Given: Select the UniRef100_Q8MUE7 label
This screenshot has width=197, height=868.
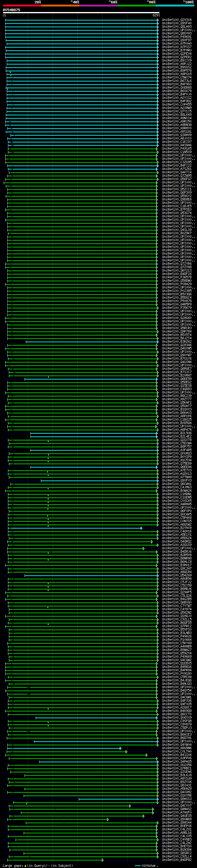Looking at the screenshot, I should (176, 369).
